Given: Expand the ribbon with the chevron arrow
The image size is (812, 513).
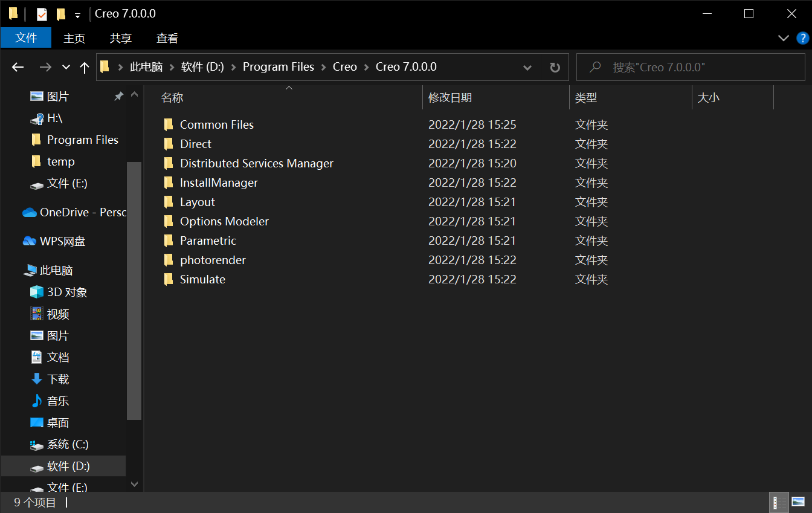Looking at the screenshot, I should tap(784, 38).
